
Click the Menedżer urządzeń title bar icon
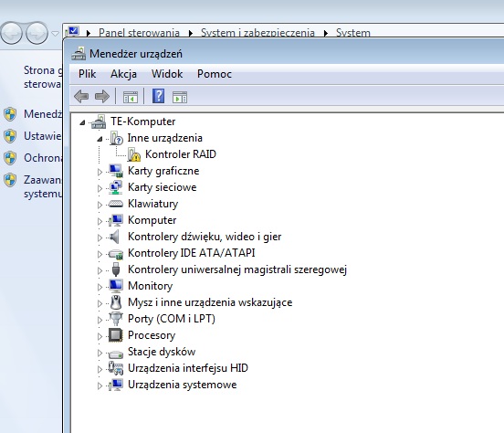point(79,53)
